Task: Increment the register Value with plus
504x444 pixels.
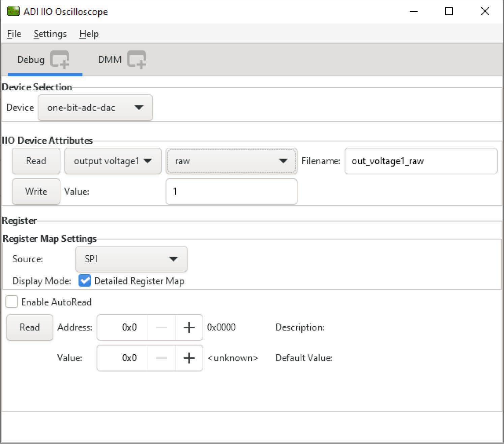Action: click(189, 358)
